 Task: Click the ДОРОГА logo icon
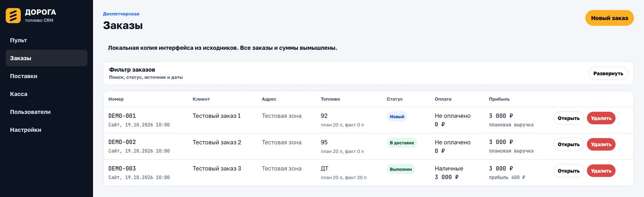13,15
